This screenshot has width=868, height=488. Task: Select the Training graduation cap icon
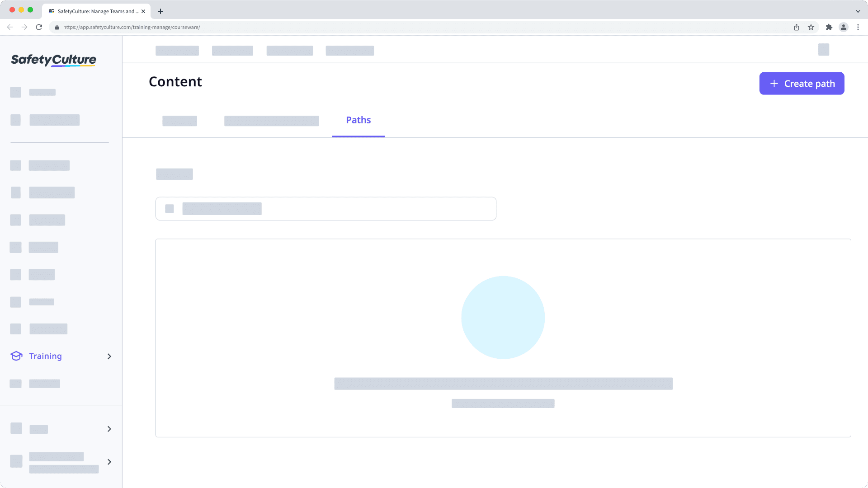coord(16,356)
